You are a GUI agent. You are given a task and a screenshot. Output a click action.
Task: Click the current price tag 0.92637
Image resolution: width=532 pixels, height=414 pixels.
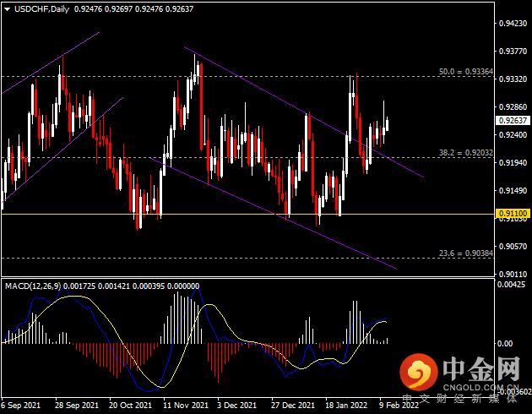[x=513, y=121]
